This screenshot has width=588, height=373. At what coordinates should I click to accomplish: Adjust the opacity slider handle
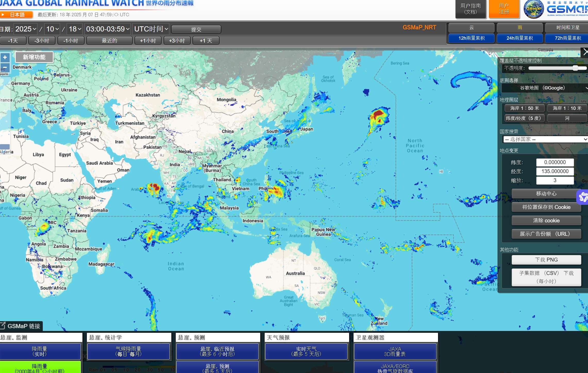pyautogui.click(x=575, y=68)
